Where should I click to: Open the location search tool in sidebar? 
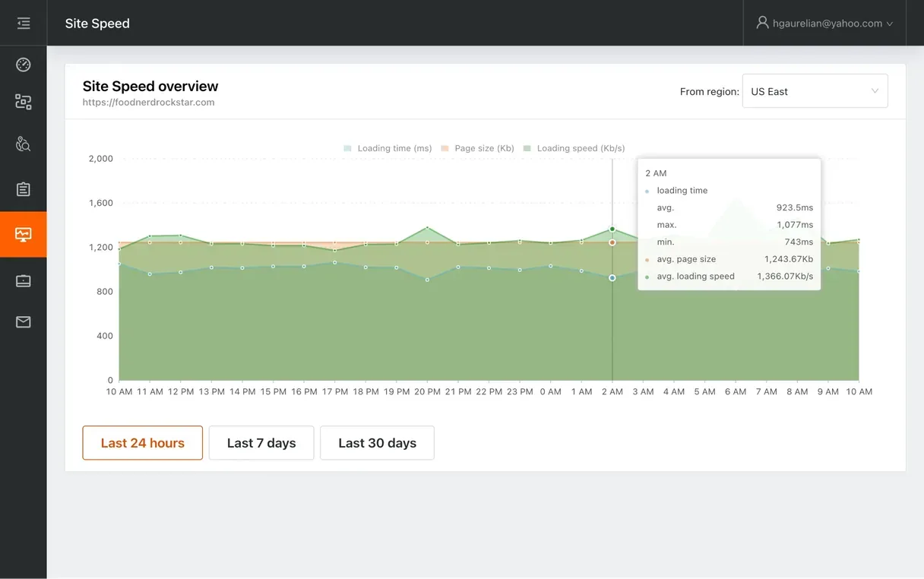(x=23, y=144)
